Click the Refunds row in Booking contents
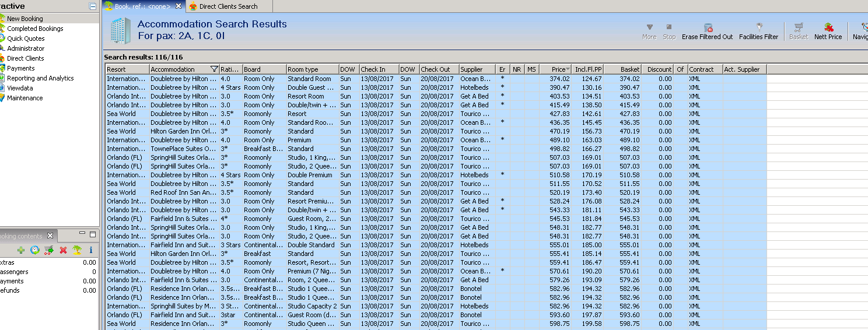This screenshot has width=868, height=330. (x=49, y=290)
